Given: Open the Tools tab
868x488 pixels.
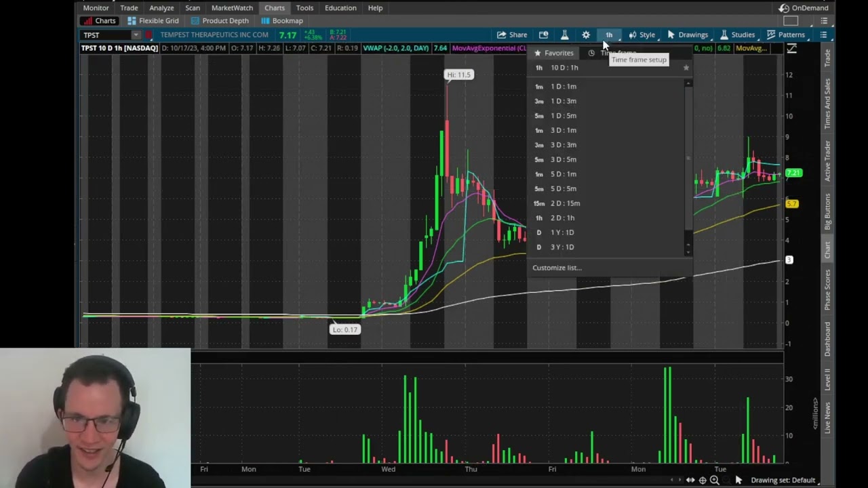Looking at the screenshot, I should pyautogui.click(x=304, y=7).
